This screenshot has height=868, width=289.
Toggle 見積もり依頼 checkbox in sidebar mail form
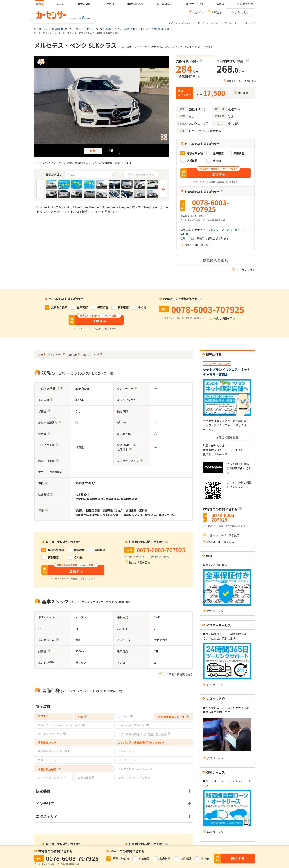[x=182, y=153]
